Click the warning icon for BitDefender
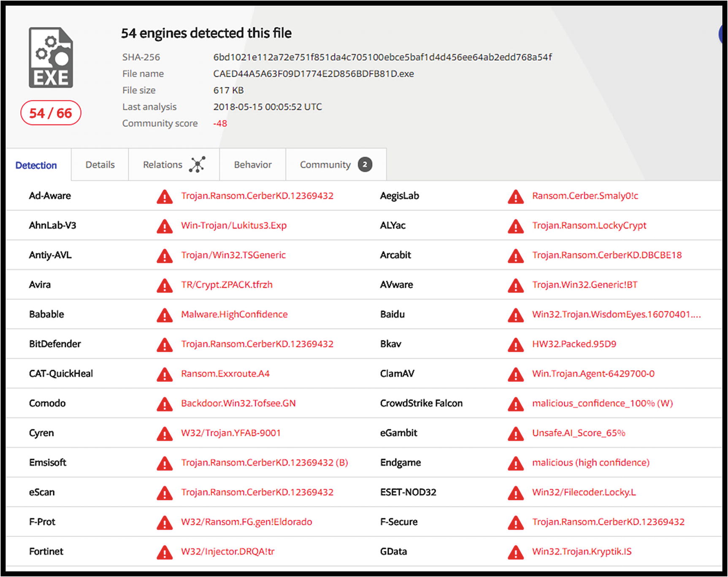The width and height of the screenshot is (728, 577). pos(165,345)
